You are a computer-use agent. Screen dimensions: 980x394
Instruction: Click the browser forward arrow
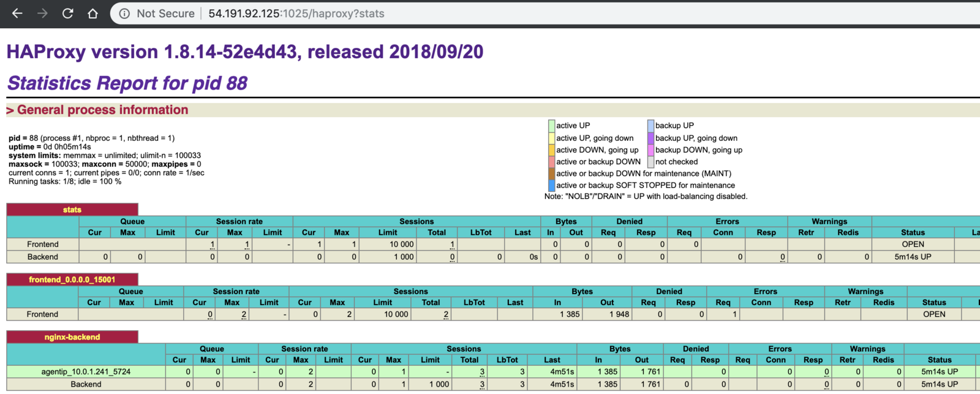click(x=42, y=13)
